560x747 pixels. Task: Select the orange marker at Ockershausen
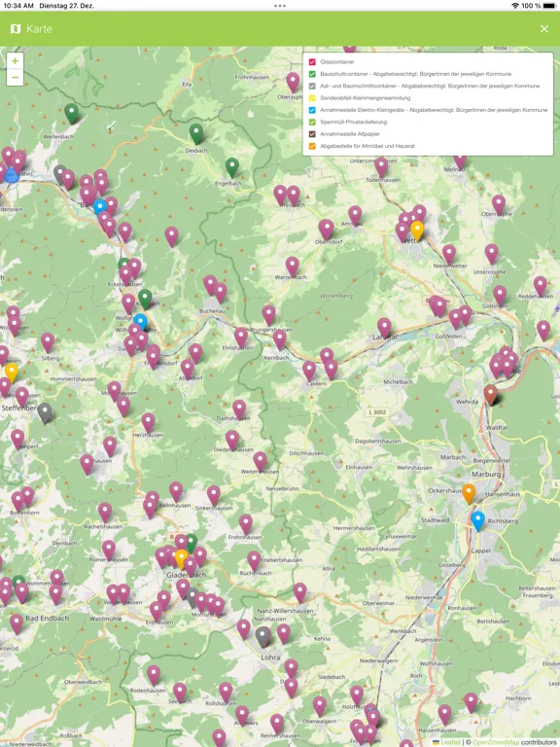pyautogui.click(x=469, y=493)
